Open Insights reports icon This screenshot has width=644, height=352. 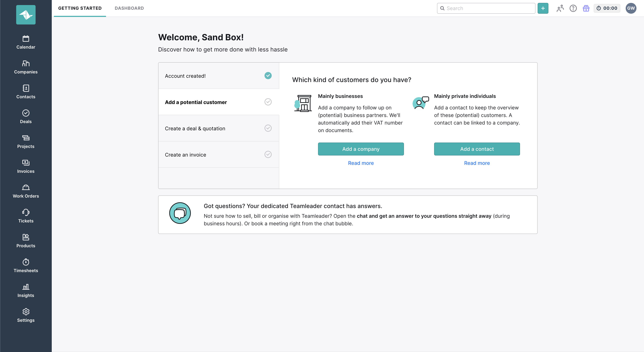26,290
